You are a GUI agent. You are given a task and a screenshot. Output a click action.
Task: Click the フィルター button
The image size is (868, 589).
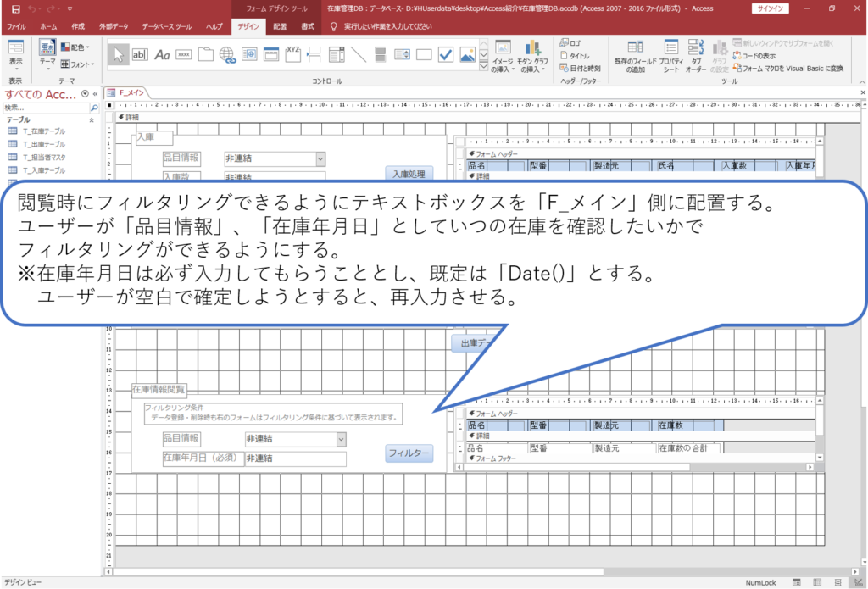pyautogui.click(x=409, y=453)
